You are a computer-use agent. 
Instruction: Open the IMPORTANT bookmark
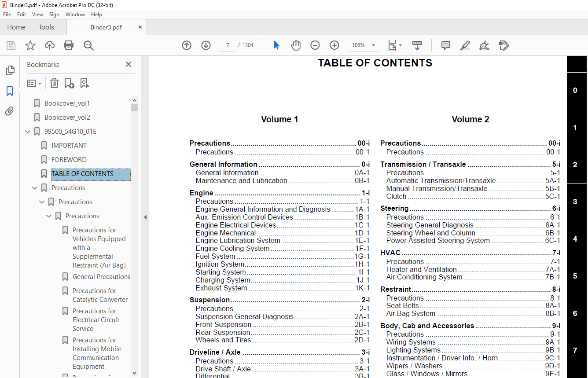coord(69,146)
